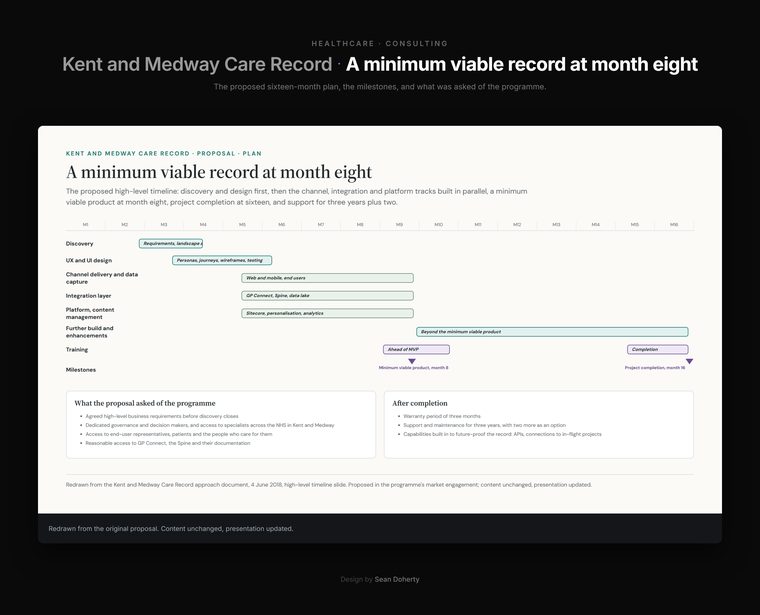
Task: Click bold title "A minimum viable record at month eight"
Action: pyautogui.click(x=522, y=64)
